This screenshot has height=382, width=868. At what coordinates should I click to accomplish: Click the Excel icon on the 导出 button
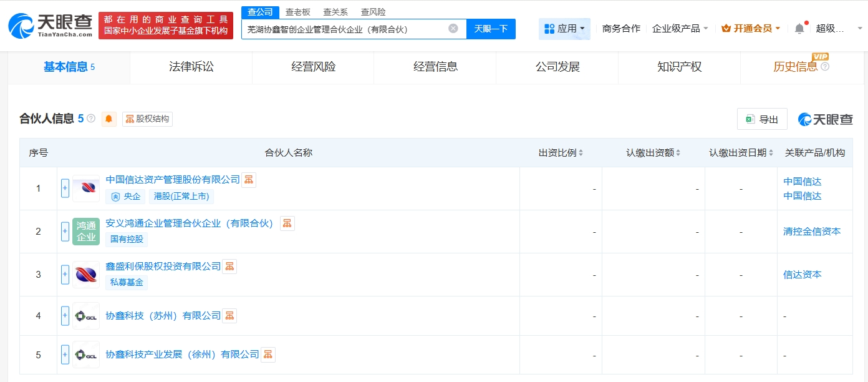[751, 119]
